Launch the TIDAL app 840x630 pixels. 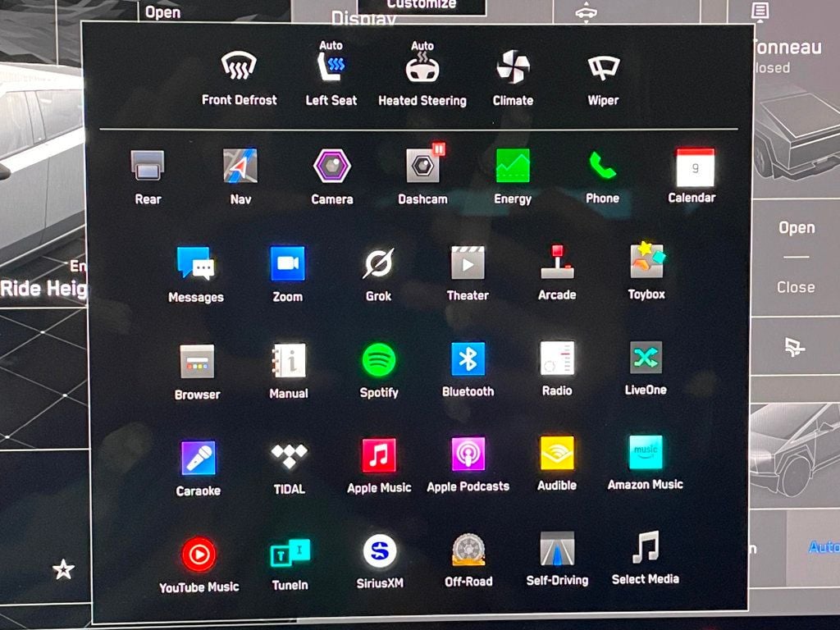click(290, 468)
